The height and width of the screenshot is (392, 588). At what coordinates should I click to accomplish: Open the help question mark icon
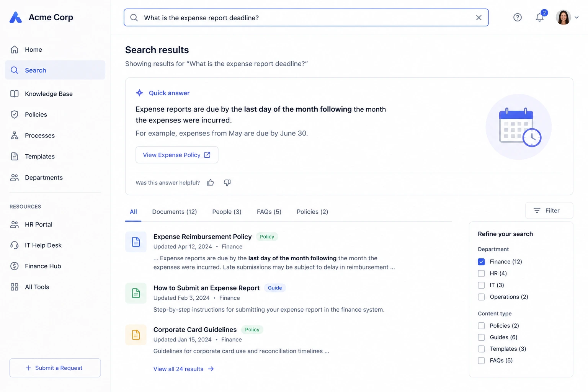tap(518, 17)
